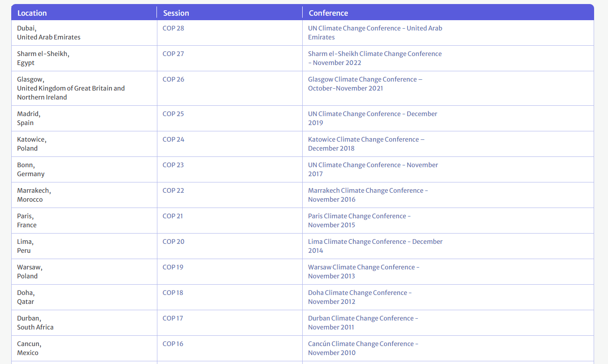Viewport: 608px width, 364px height.
Task: Open the COP 26 session link
Action: [173, 79]
